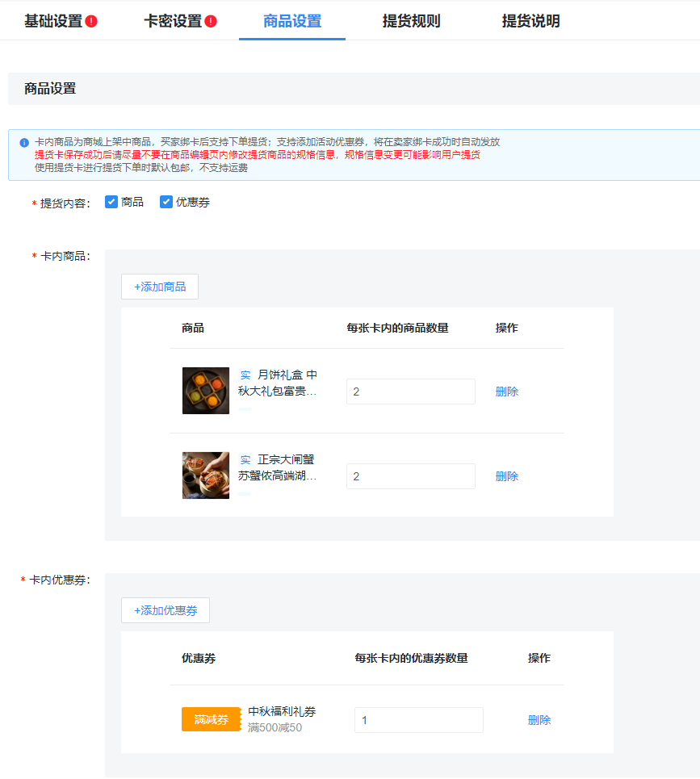Screen dimensions: 700x779
Task: Delete the 中秋福利礼券 coupon via 删除 link
Action: point(539,719)
